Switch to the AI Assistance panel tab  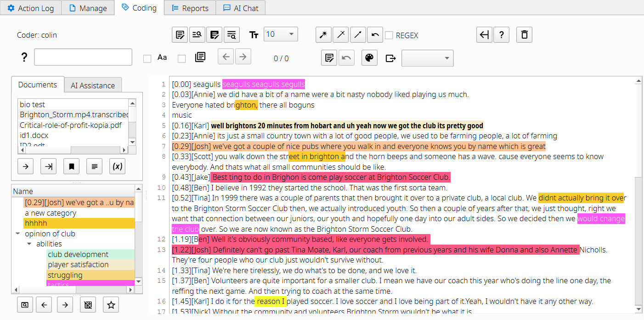[x=93, y=85]
